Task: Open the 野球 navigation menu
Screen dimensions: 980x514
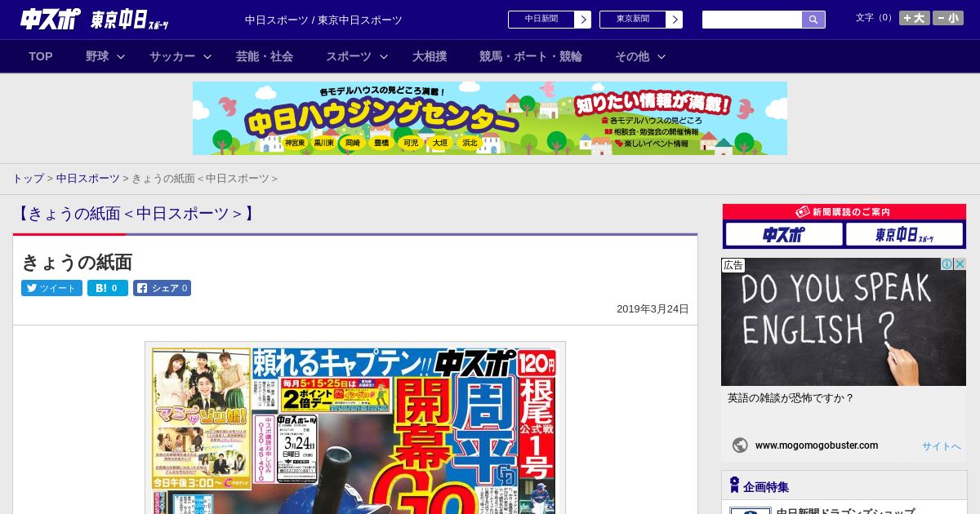Action: click(x=97, y=56)
